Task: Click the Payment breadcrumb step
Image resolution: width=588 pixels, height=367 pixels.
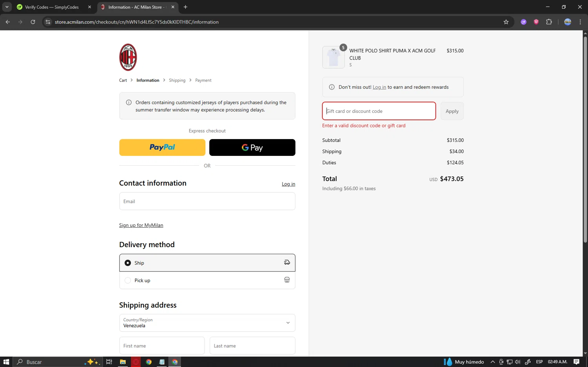Action: [x=203, y=80]
